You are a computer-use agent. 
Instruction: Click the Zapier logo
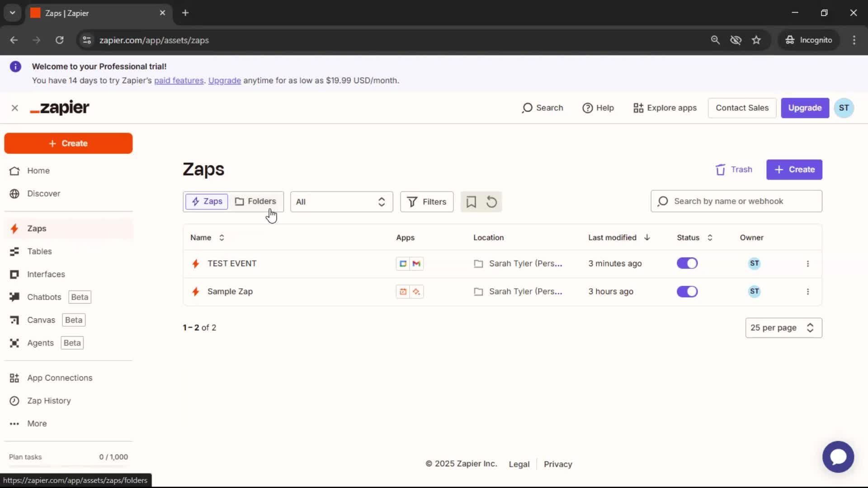(x=60, y=108)
